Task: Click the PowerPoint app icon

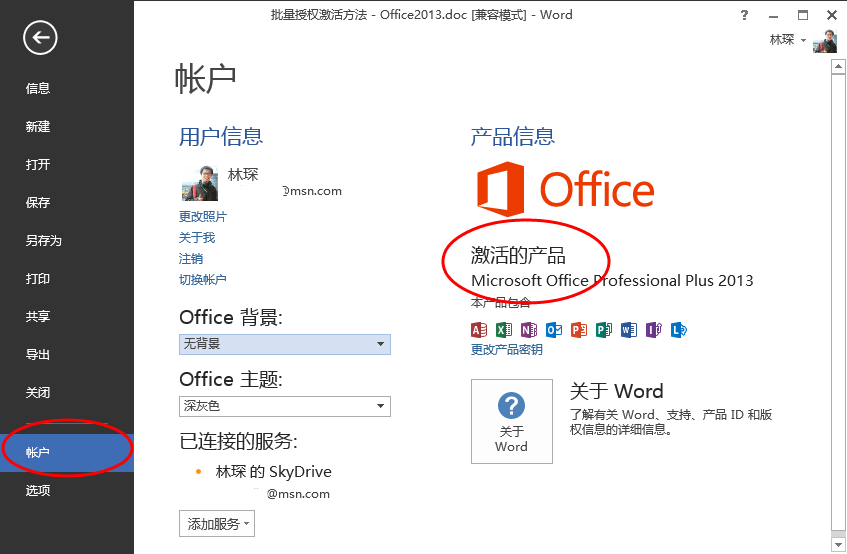Action: (579, 329)
